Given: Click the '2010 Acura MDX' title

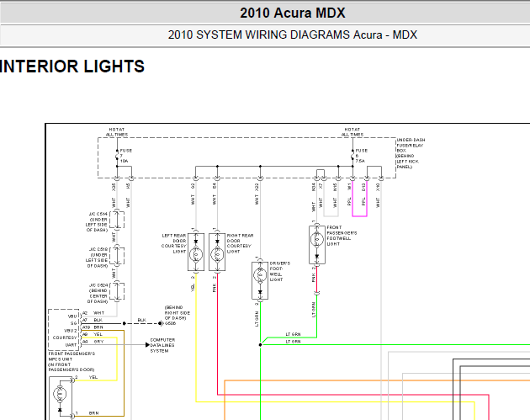Looking at the screenshot, I should click(293, 13).
